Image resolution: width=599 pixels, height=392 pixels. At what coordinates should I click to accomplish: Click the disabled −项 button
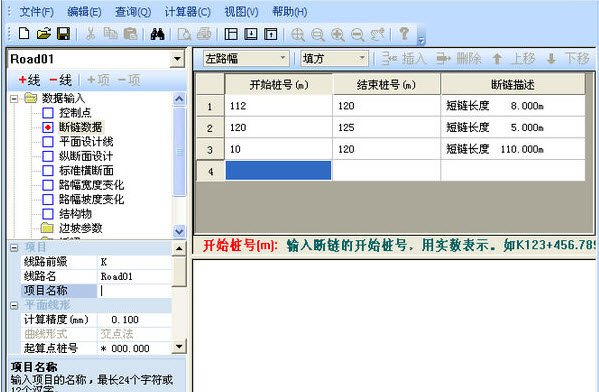[129, 80]
